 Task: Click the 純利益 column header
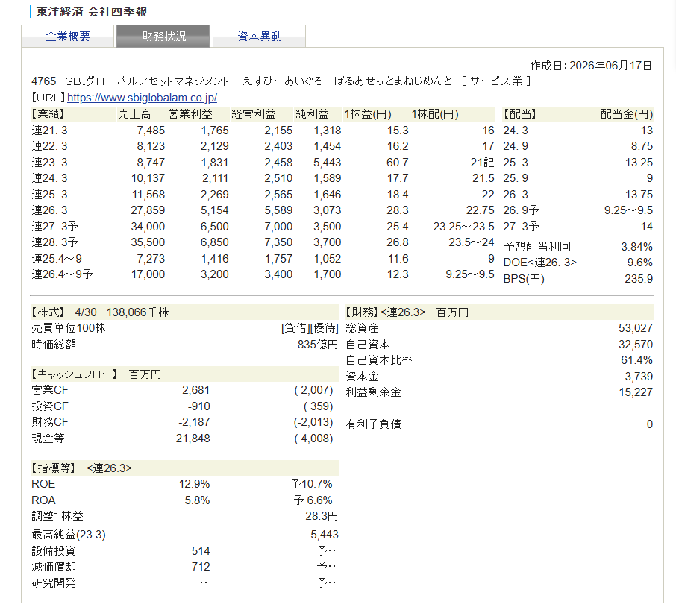pyautogui.click(x=312, y=114)
